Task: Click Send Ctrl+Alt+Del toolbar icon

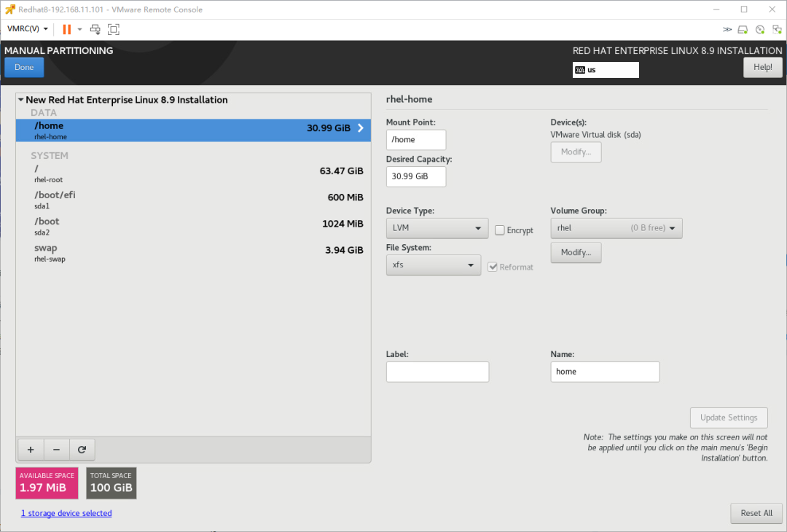Action: click(x=95, y=29)
